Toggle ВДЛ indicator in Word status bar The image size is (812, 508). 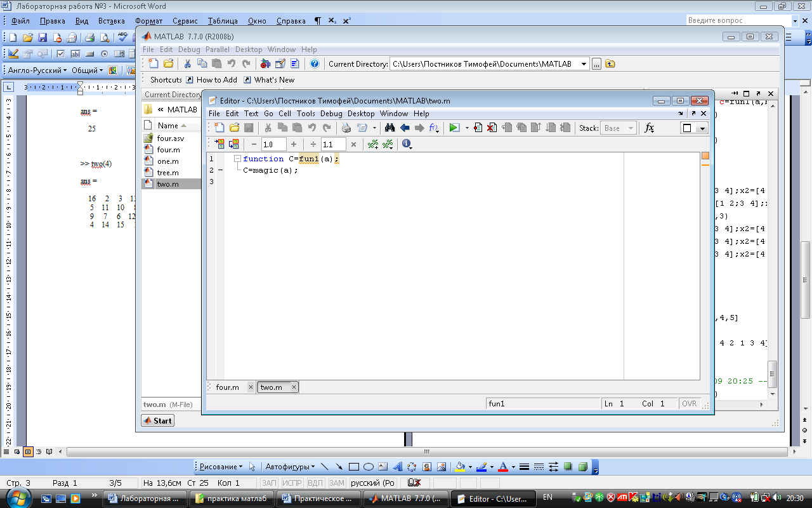pyautogui.click(x=315, y=483)
